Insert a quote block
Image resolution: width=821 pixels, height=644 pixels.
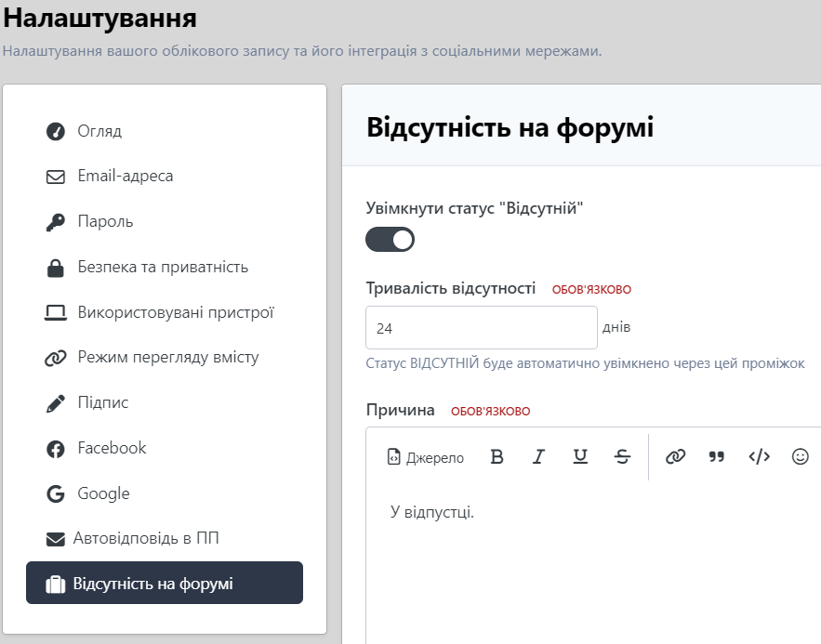(717, 457)
